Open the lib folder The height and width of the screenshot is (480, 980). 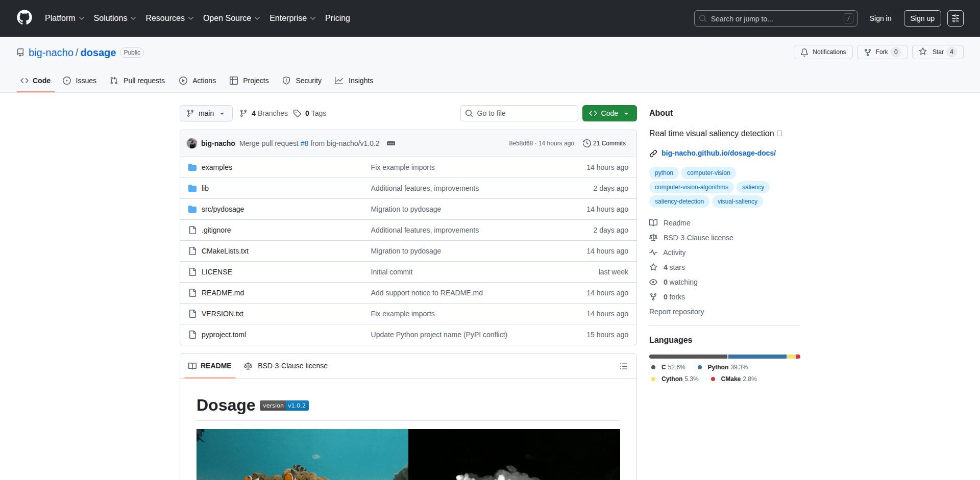point(205,188)
